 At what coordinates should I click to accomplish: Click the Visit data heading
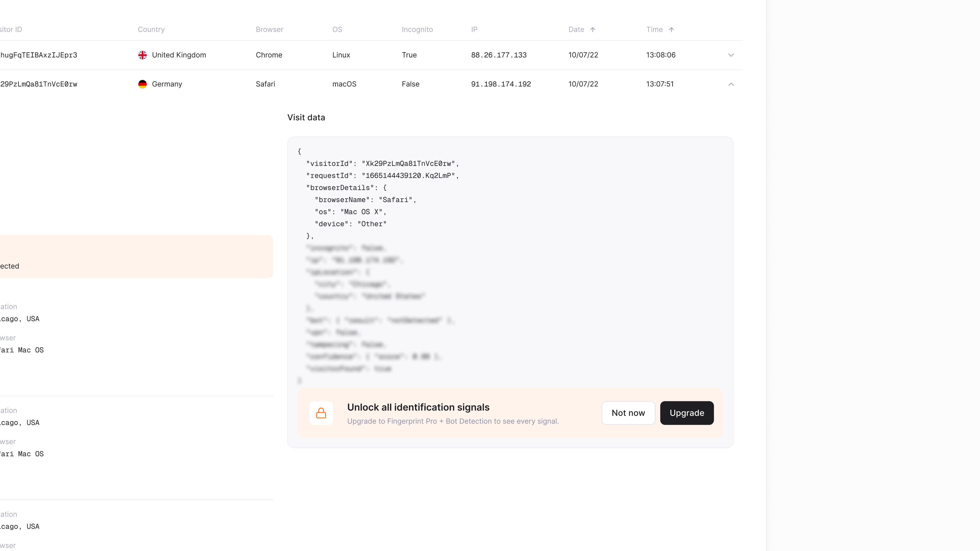306,118
